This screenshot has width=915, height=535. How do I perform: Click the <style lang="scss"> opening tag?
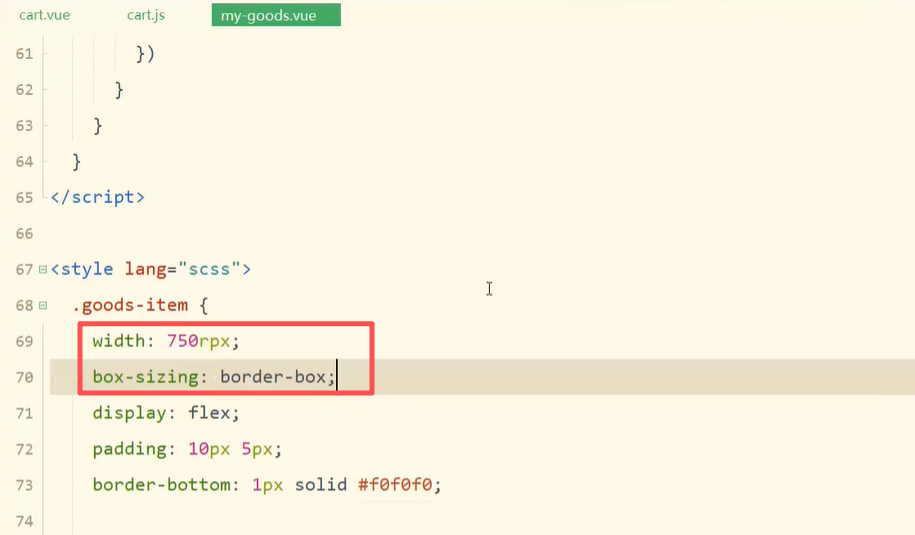[151, 269]
